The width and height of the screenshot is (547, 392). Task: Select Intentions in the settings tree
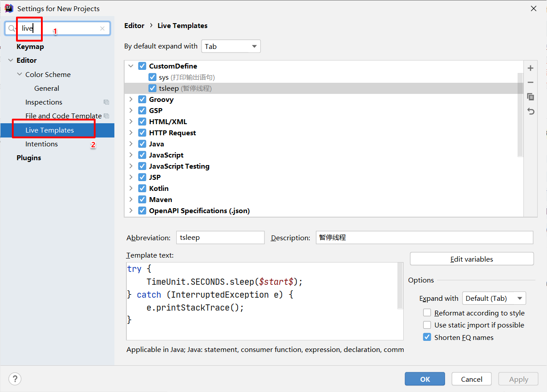[41, 144]
